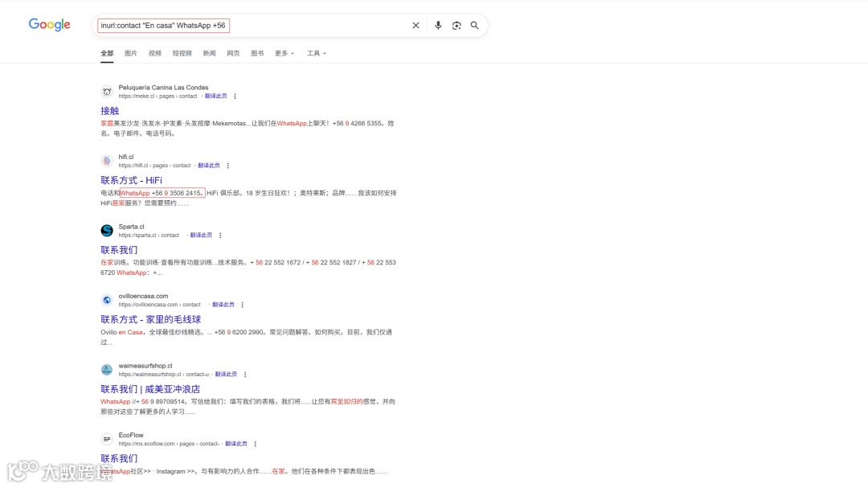Screen dimensions: 868x488
Task: Click the +56 9 6200 2990 phone number snippet
Action: (240, 332)
